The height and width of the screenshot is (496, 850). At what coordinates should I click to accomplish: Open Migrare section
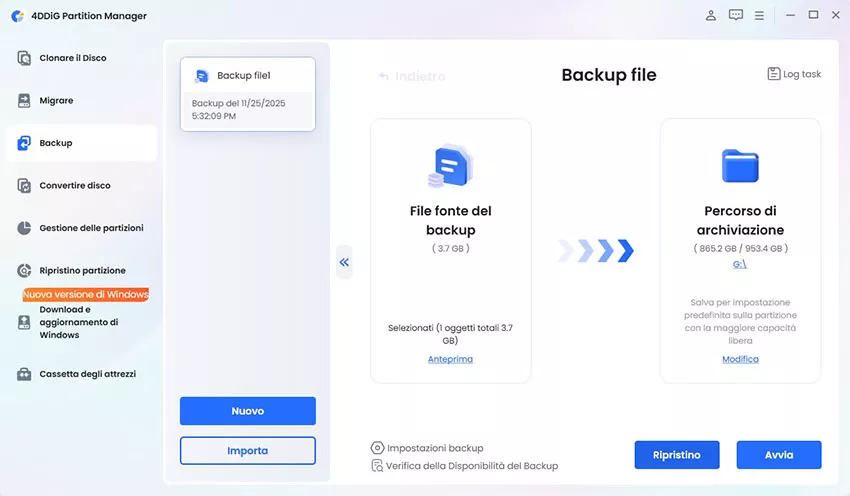pos(81,100)
